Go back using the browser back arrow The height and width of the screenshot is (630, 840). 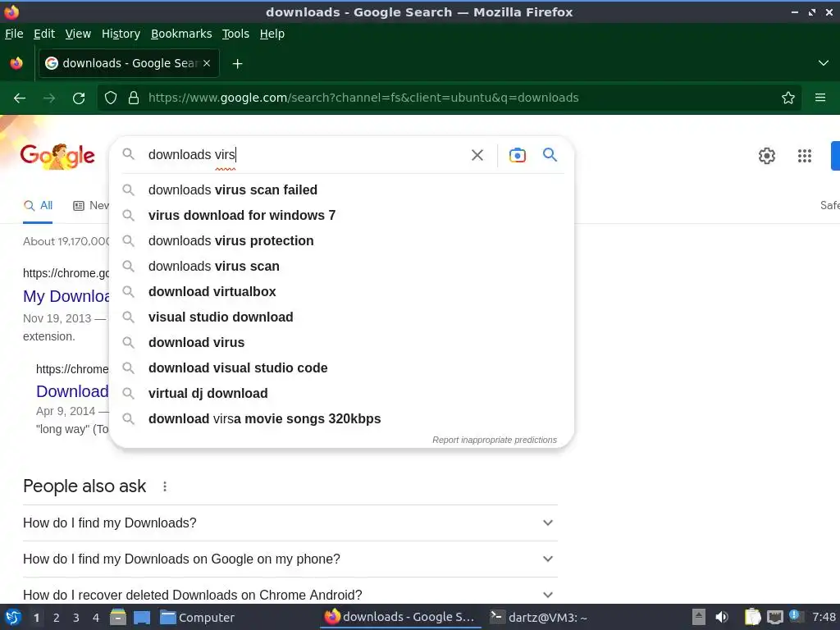pos(20,98)
